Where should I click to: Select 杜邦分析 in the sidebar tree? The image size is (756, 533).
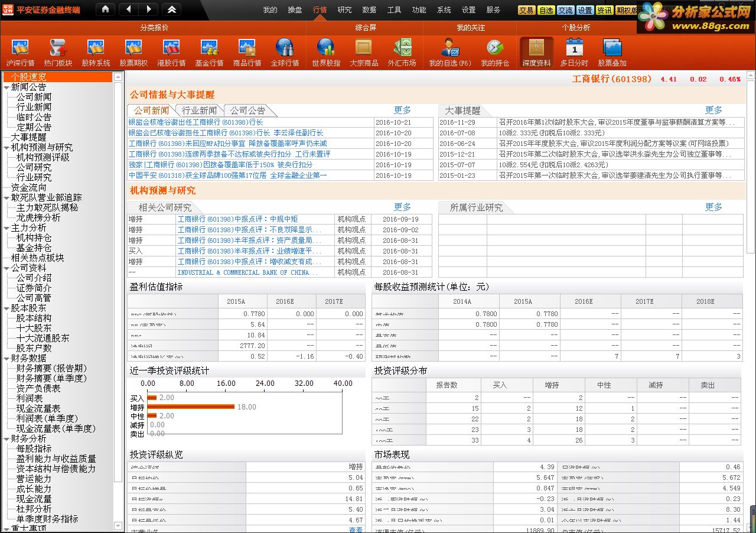click(34, 509)
